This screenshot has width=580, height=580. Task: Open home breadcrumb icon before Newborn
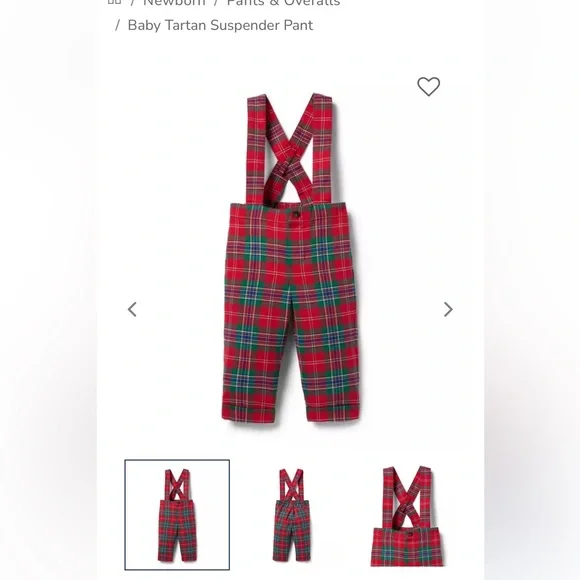(x=114, y=2)
